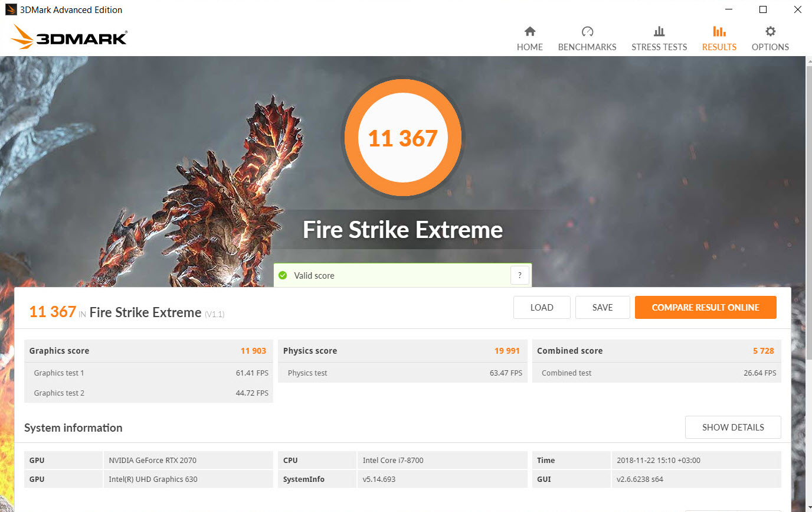Click the main score circle 11 367
The image size is (812, 512).
coord(402,138)
